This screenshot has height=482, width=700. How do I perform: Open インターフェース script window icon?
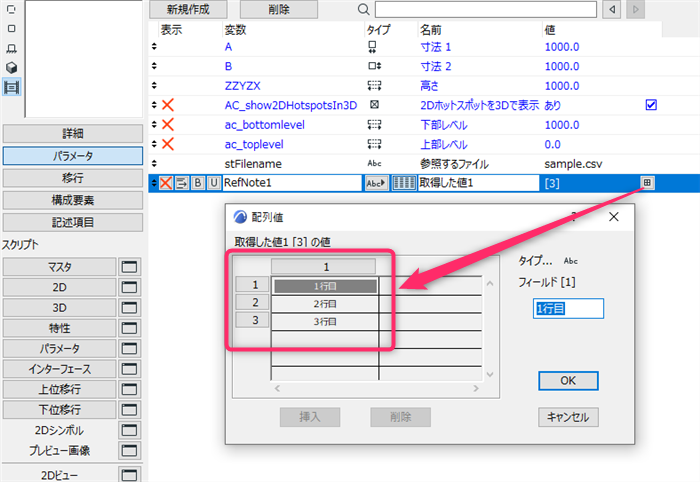coord(129,369)
